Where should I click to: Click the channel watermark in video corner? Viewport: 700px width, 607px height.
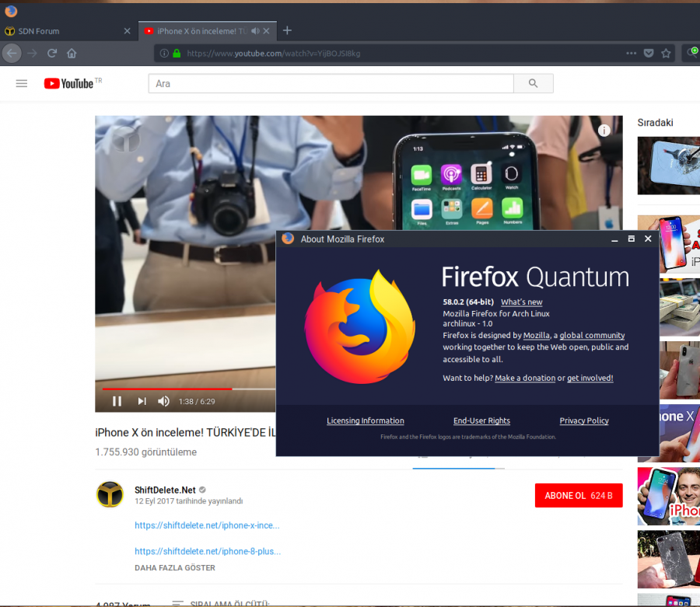[126, 139]
